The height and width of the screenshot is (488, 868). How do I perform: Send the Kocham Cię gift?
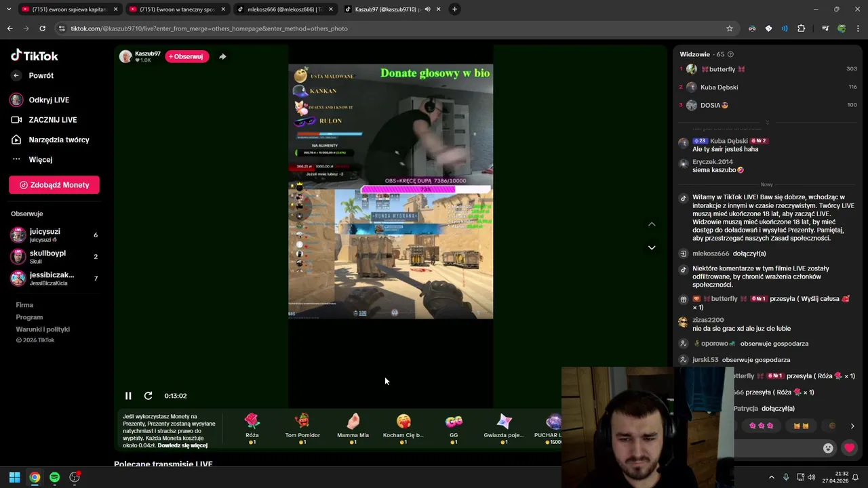[403, 428]
